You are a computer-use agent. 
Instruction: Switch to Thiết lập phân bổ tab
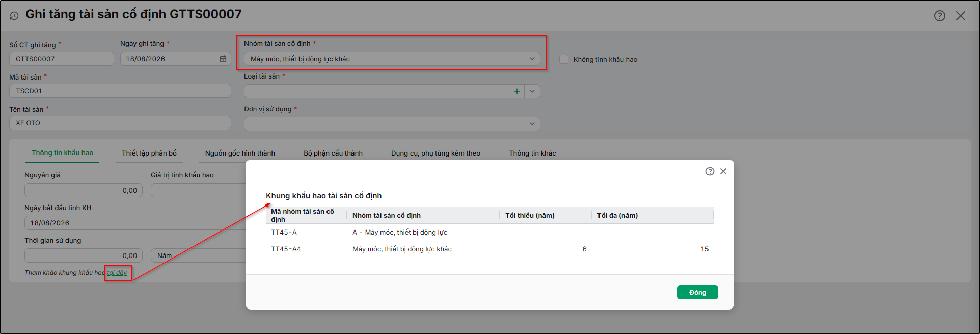(149, 153)
